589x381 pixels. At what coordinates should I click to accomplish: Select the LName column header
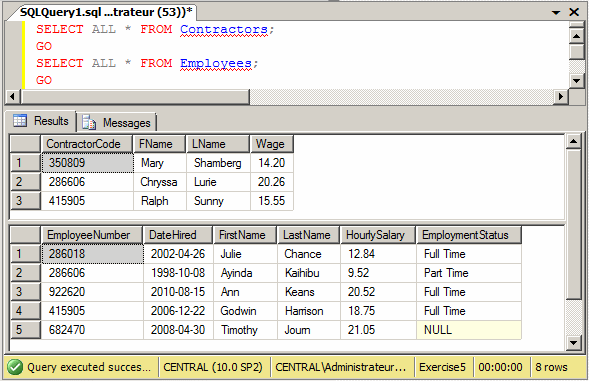(218, 144)
